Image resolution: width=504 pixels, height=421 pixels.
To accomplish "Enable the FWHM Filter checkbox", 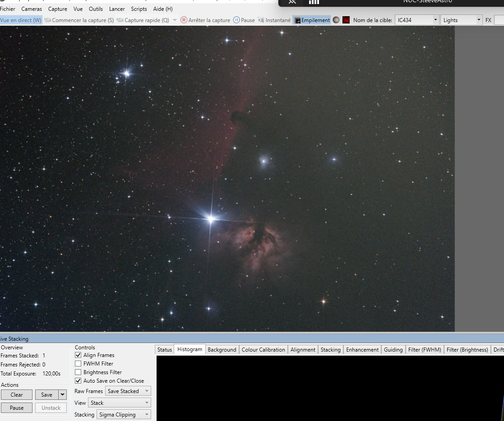I will pos(79,364).
